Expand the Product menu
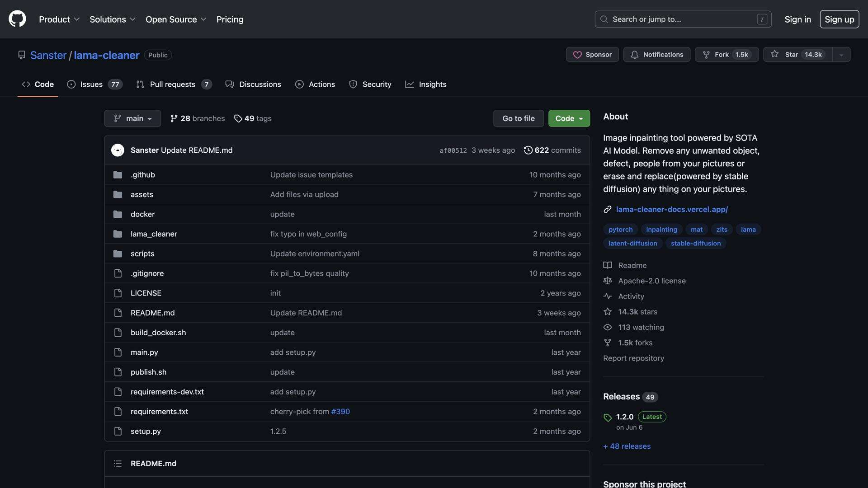 (x=59, y=19)
